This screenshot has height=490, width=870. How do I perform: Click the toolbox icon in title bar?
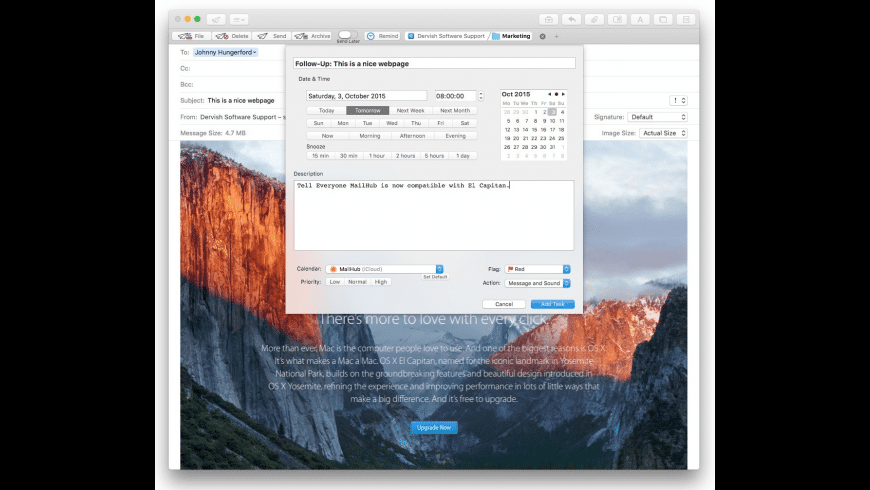coord(548,19)
